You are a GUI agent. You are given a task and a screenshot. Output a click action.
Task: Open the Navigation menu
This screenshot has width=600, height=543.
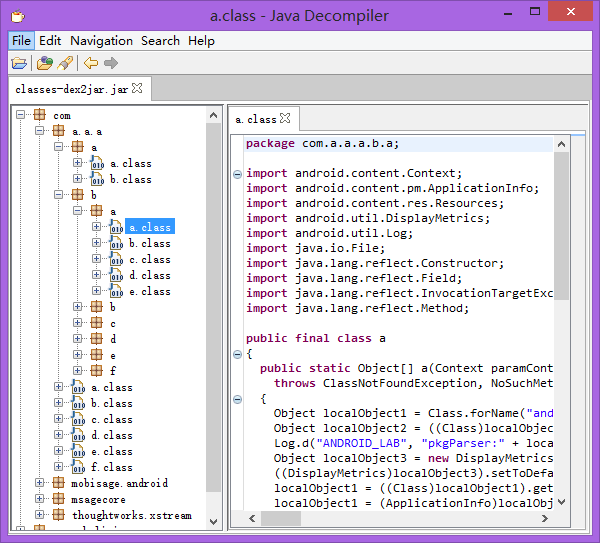pos(101,41)
